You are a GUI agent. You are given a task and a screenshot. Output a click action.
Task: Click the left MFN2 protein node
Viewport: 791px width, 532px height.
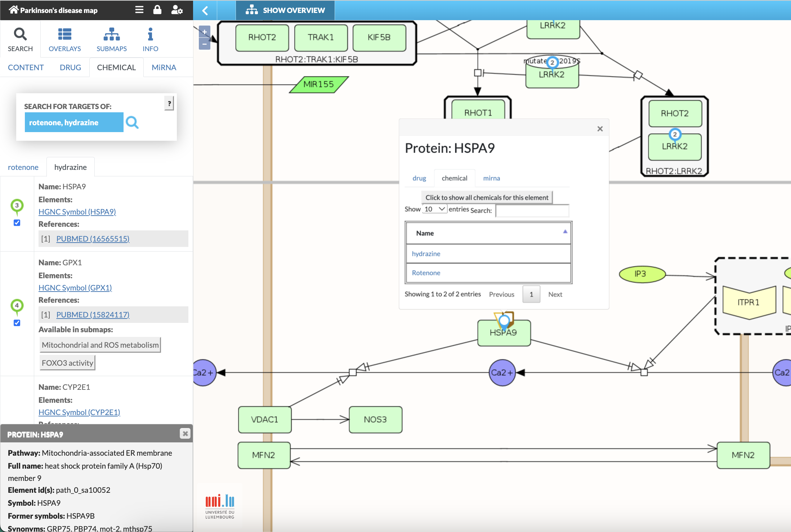click(x=264, y=455)
